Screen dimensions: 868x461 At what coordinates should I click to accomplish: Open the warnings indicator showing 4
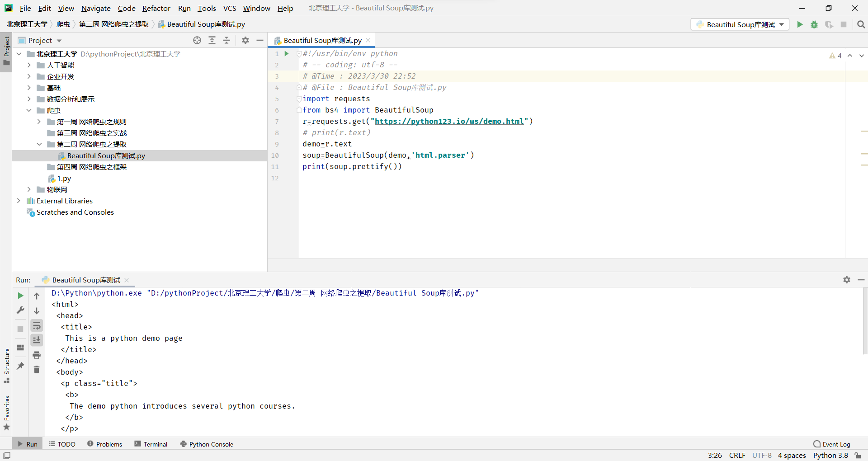point(835,56)
